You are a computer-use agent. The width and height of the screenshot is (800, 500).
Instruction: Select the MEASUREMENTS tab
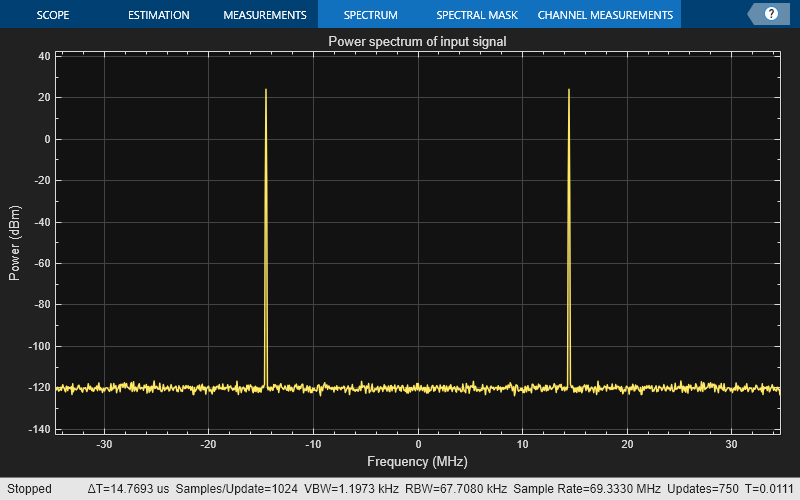(x=264, y=15)
